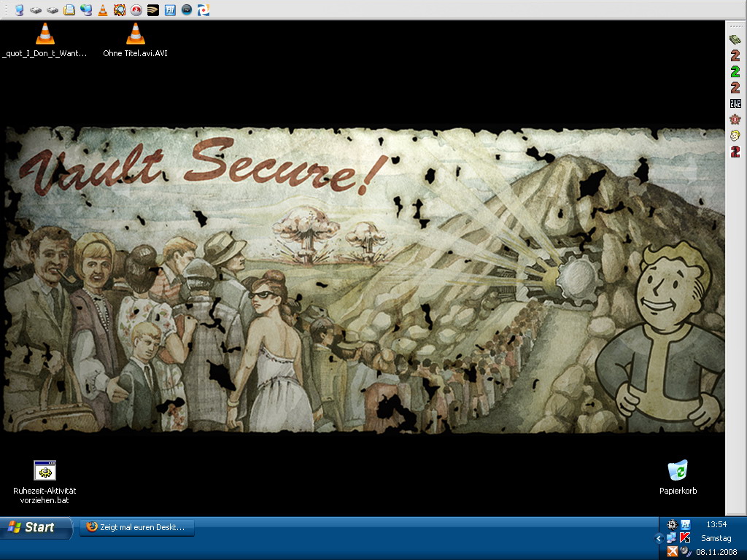Open Ruhezeit-Aktivität vorziehen.bat file
The image size is (747, 560).
click(44, 471)
